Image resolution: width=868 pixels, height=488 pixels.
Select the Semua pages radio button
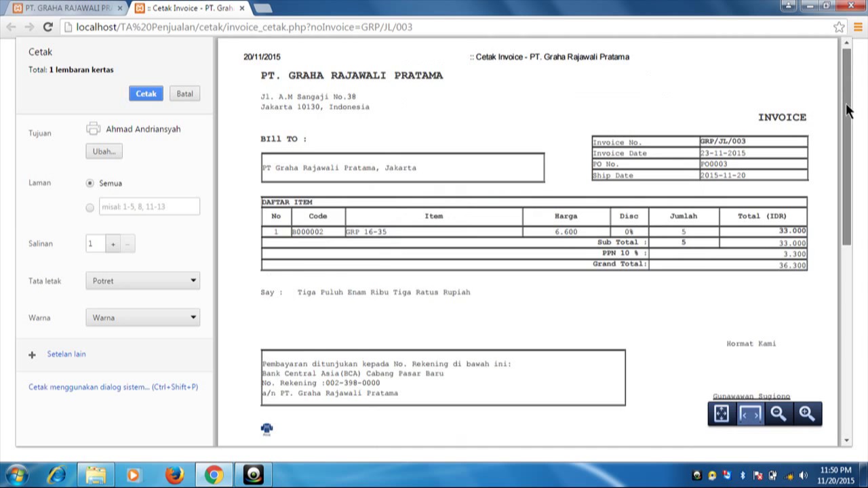click(90, 183)
